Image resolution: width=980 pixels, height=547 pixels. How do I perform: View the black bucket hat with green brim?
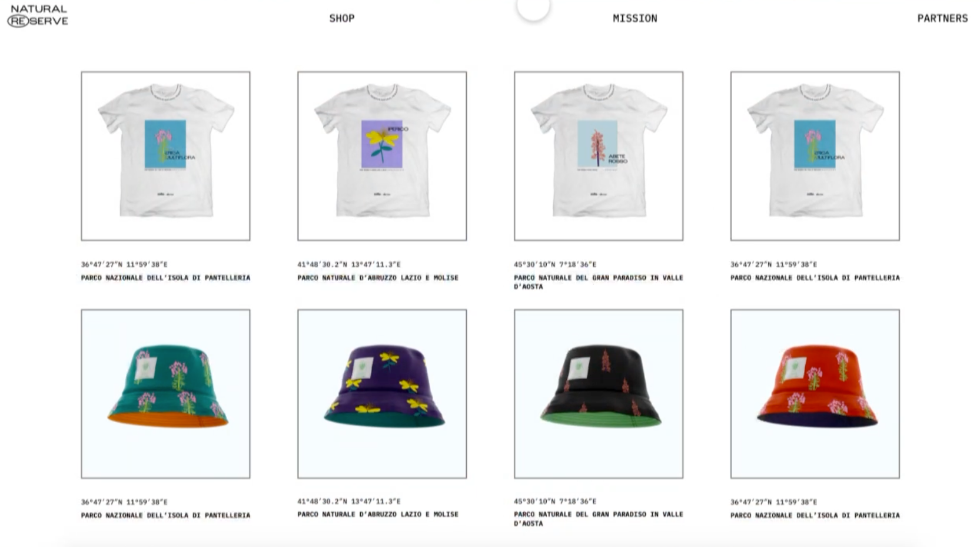coord(599,394)
